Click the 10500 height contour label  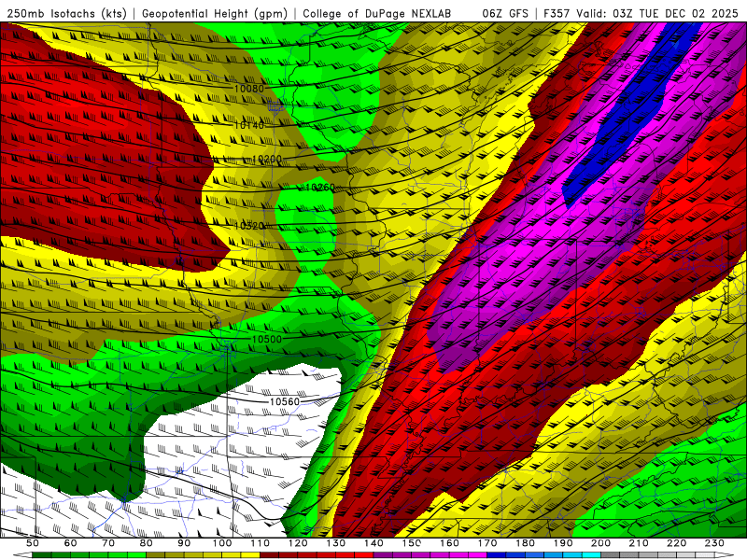[x=267, y=339]
